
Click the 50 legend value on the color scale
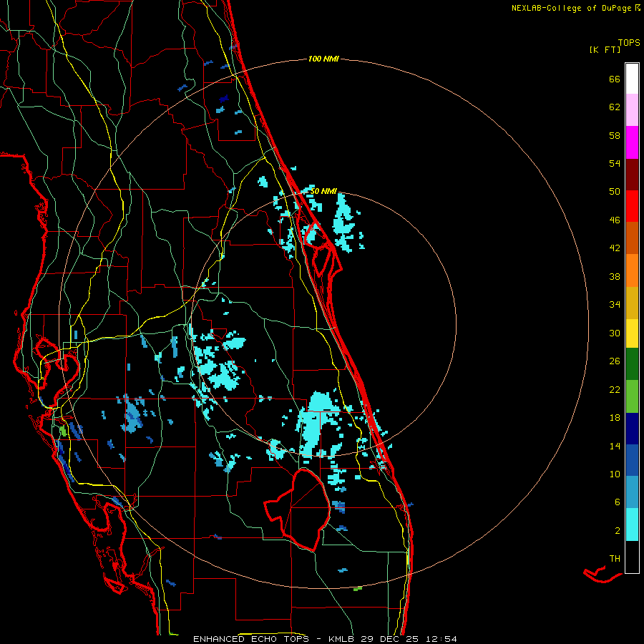tap(615, 192)
